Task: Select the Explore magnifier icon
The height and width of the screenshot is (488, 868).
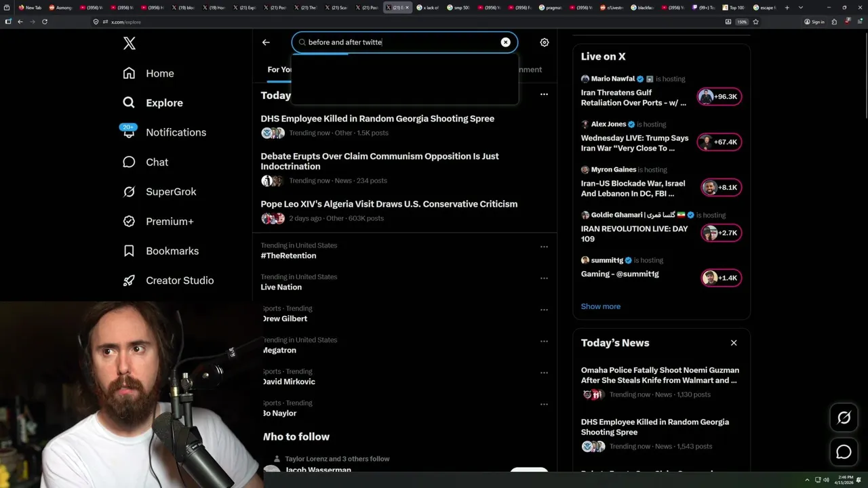Action: click(129, 103)
